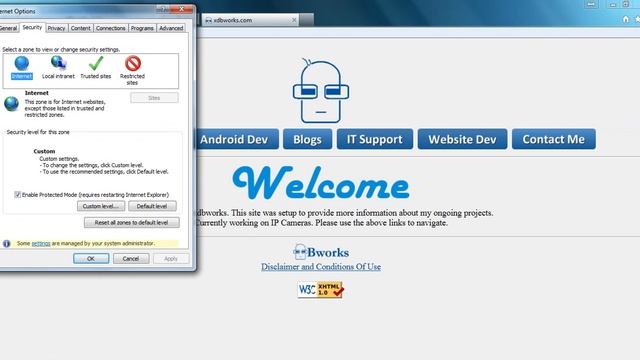Click the Default level button

point(152,206)
